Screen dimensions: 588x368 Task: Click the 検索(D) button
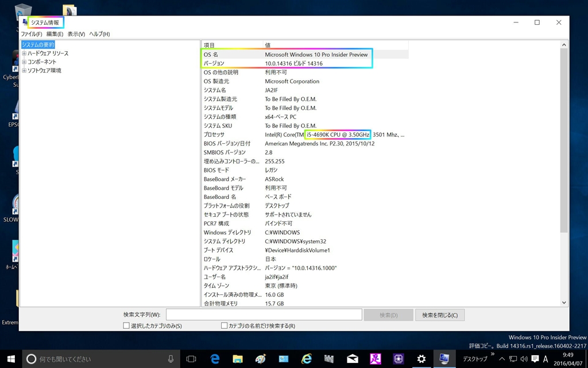click(389, 315)
